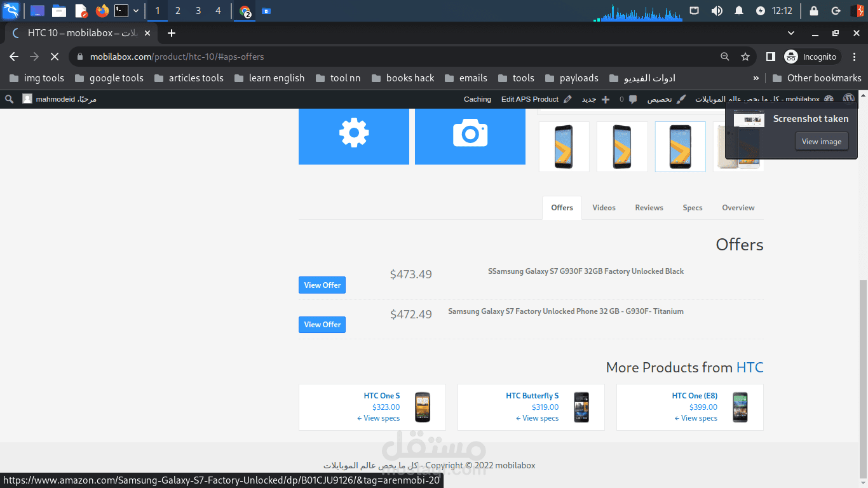The width and height of the screenshot is (868, 488).
Task: Click View Offer for the $472.49 offer
Action: 322,325
